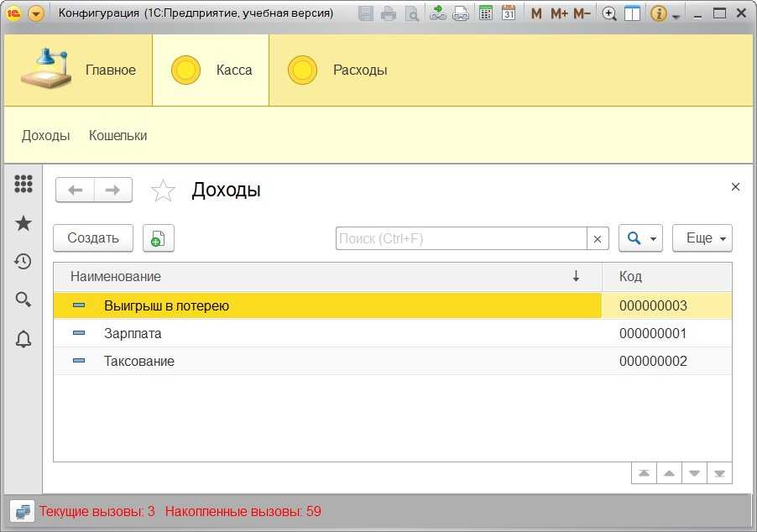The height and width of the screenshot is (532, 757).
Task: Click the copy item icon next to Создать
Action: tap(158, 238)
